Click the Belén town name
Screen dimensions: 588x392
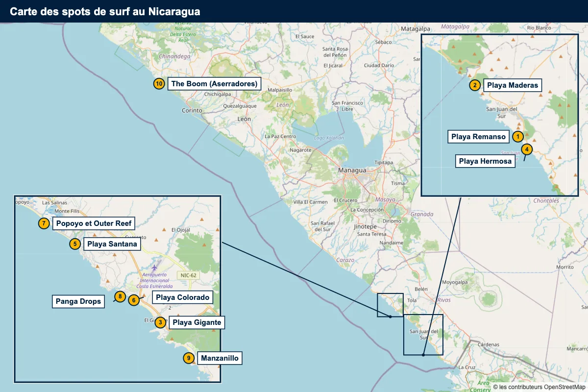[421, 289]
